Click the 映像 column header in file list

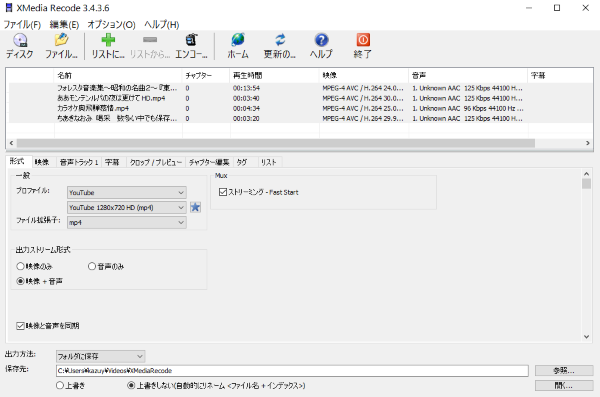pyautogui.click(x=364, y=75)
